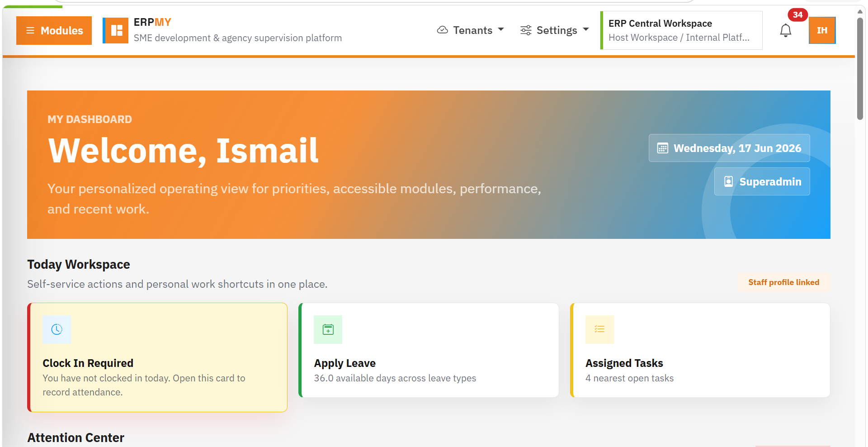
Task: Open the Clock In Required card
Action: click(157, 357)
